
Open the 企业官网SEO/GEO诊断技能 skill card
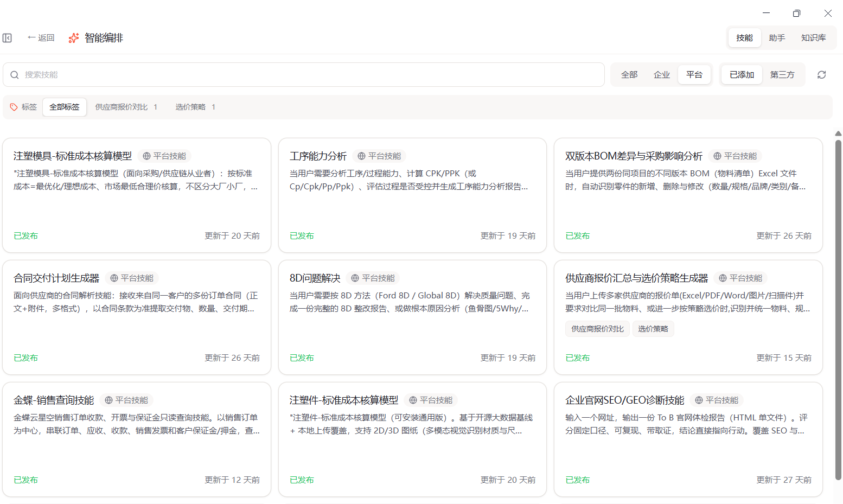point(688,439)
